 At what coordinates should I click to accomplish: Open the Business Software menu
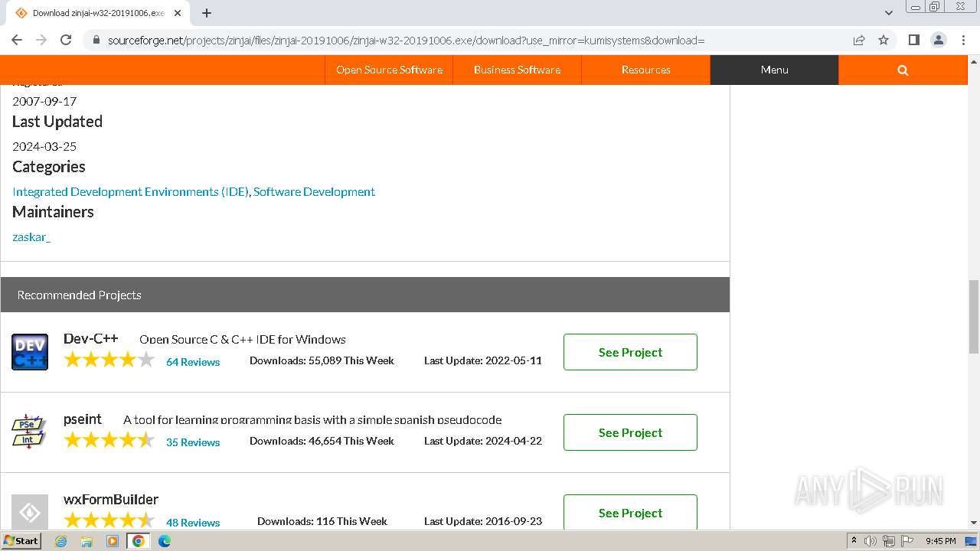[x=517, y=70]
